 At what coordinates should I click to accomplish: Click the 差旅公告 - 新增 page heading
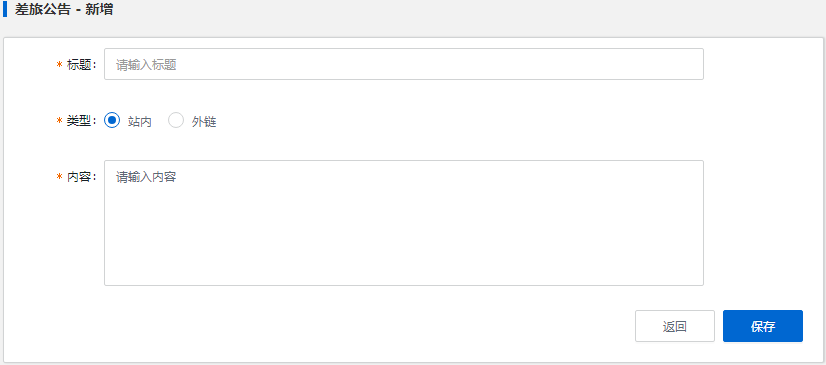pos(64,9)
